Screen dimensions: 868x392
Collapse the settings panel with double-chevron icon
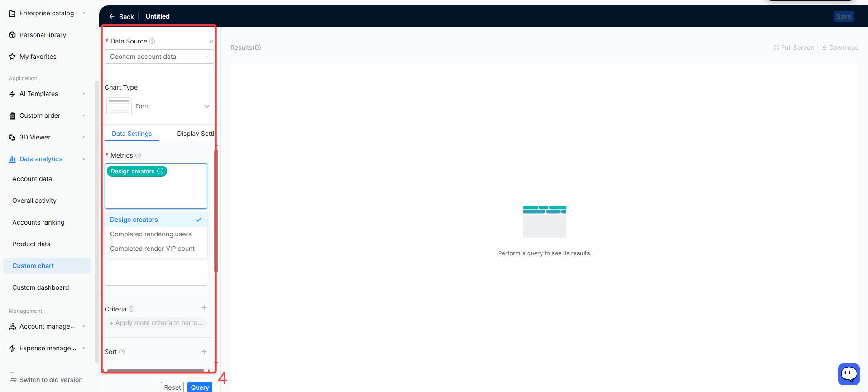211,42
